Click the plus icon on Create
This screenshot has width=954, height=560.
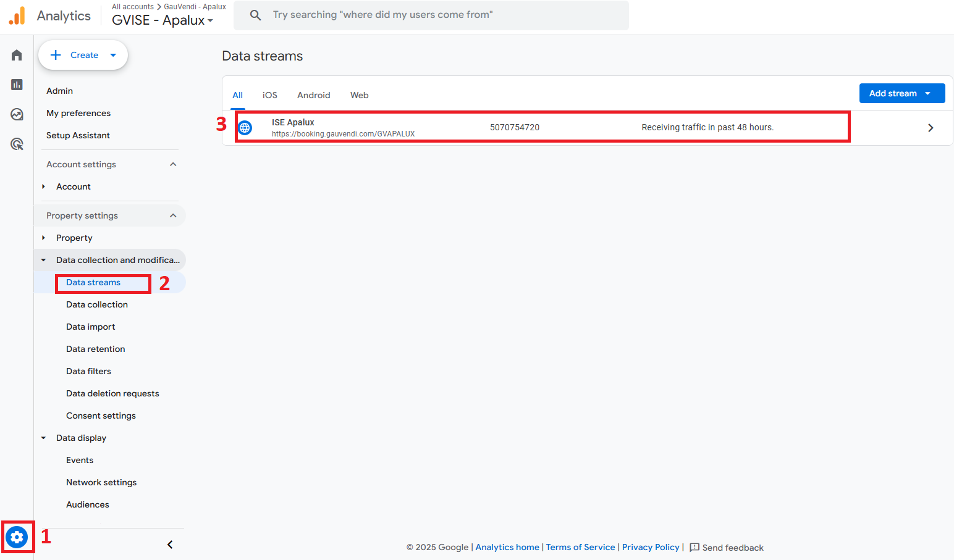point(56,55)
